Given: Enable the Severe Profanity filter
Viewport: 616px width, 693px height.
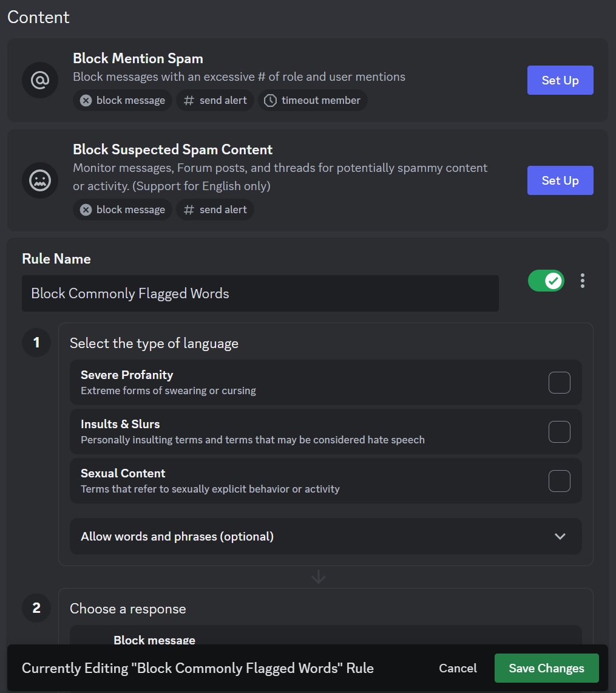Looking at the screenshot, I should click(558, 382).
